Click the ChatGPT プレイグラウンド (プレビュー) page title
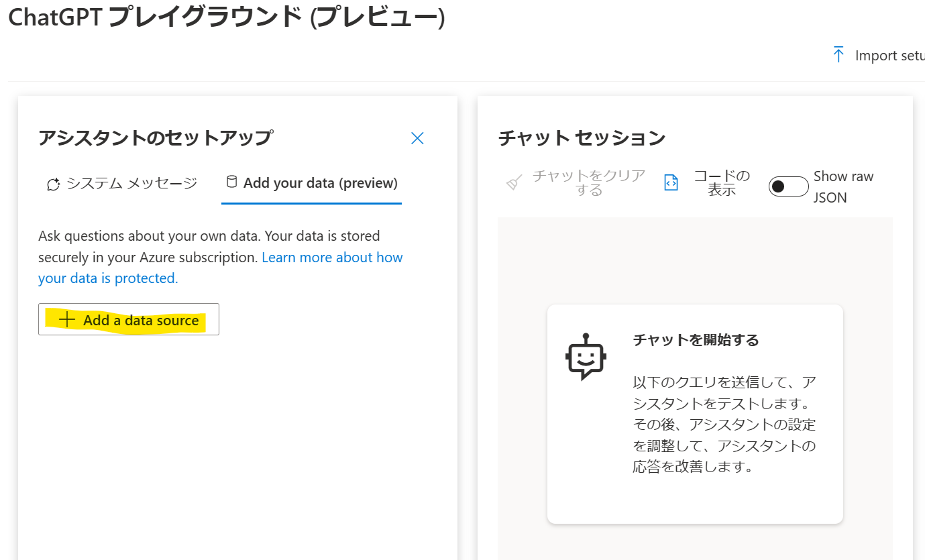Screen dimensions: 925x560 [x=226, y=17]
